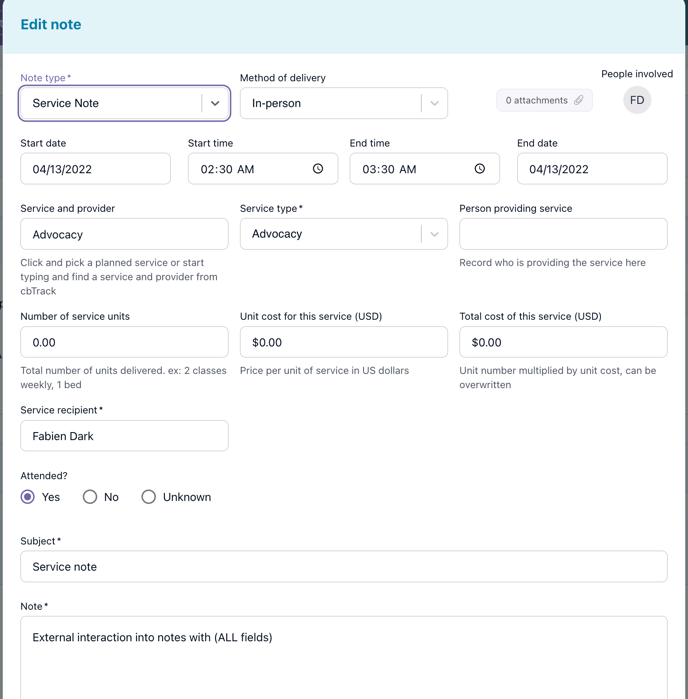Click the FD person avatar
The height and width of the screenshot is (699, 688).
(x=637, y=100)
